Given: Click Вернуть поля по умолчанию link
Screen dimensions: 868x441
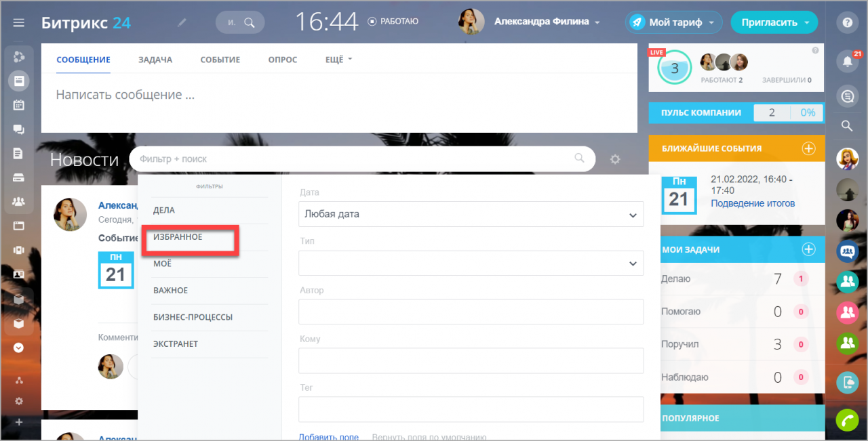Looking at the screenshot, I should point(429,437).
